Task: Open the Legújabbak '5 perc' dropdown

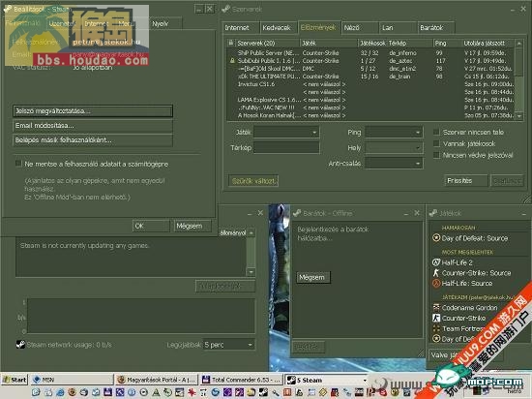Action: pos(228,345)
